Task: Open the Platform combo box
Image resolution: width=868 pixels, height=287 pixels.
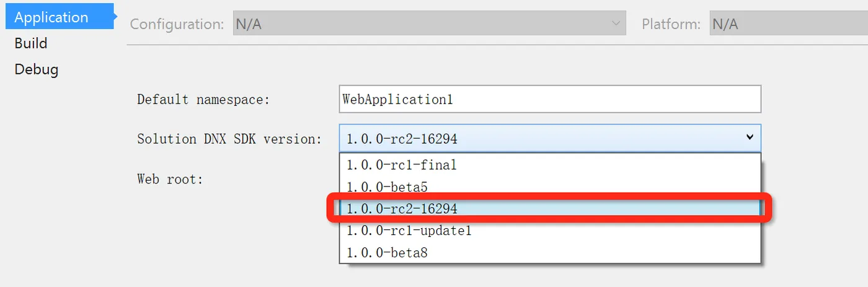Action: point(787,25)
